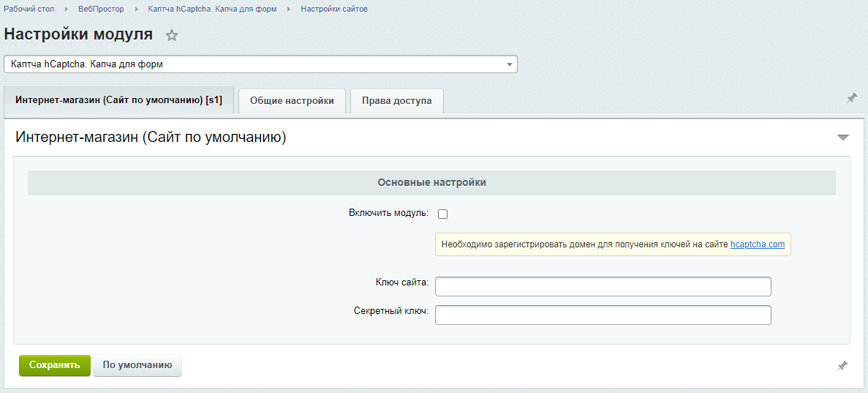Add page to favorites with star icon

click(x=172, y=35)
